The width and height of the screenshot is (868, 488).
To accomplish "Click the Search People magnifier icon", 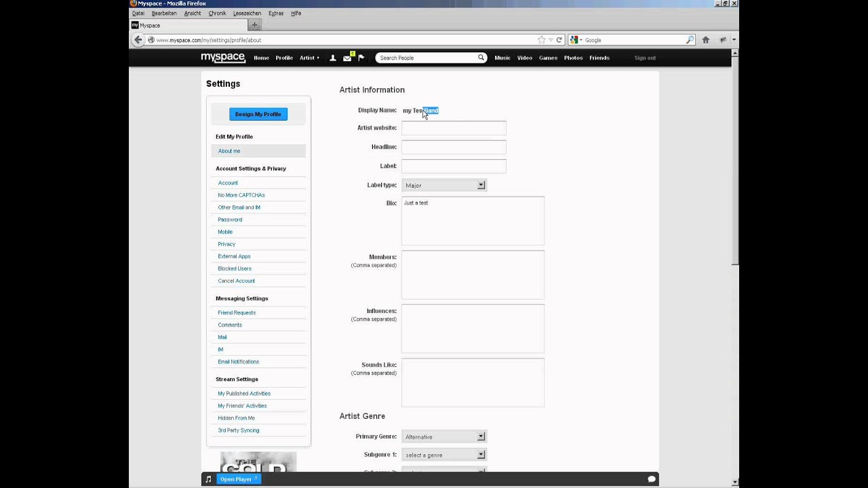I will click(x=481, y=58).
